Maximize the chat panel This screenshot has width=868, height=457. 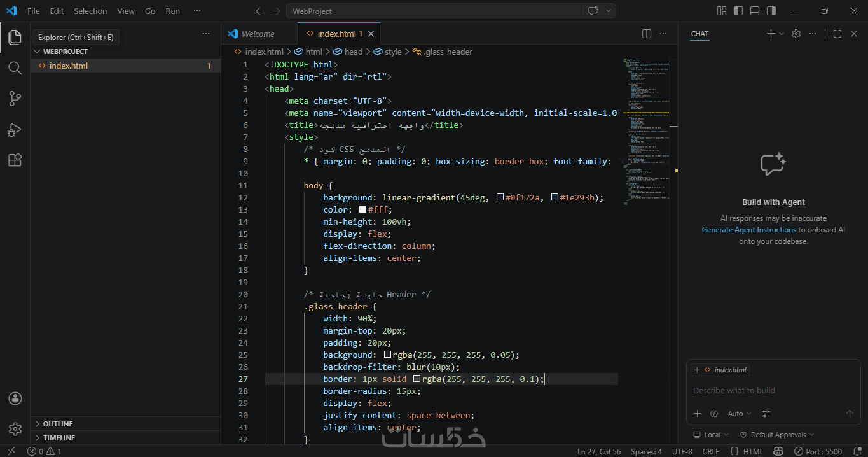pos(837,34)
